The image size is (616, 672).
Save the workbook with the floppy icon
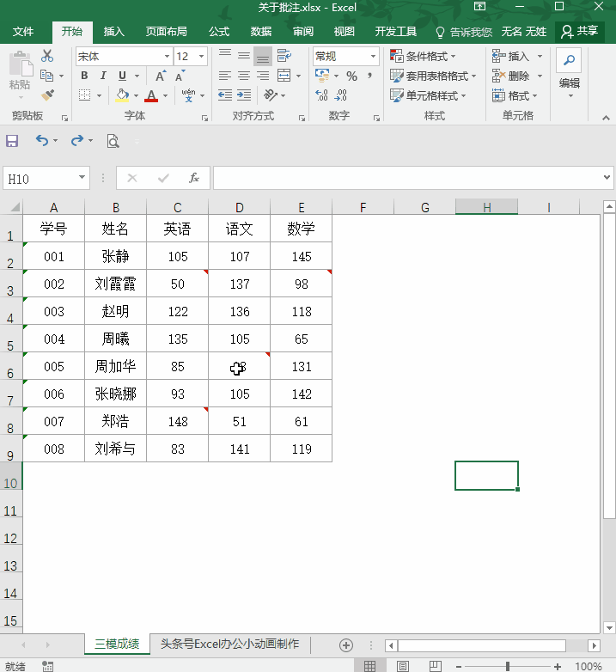pyautogui.click(x=12, y=141)
